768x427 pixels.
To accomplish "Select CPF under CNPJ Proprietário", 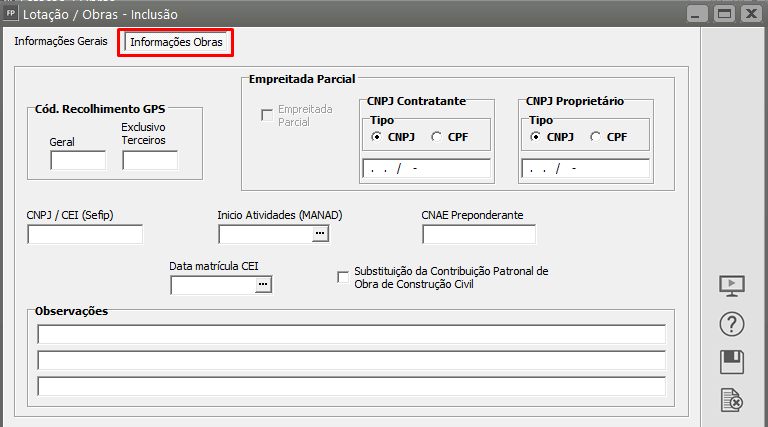I will (x=596, y=137).
